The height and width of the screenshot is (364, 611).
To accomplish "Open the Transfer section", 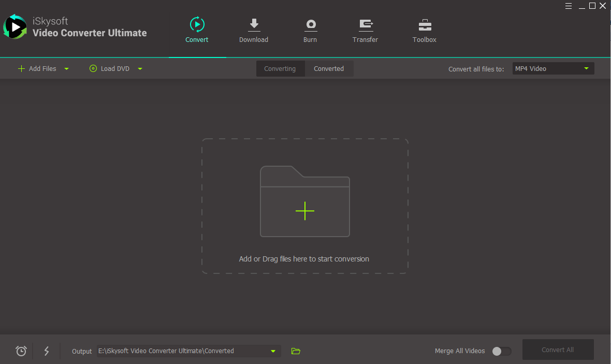I will click(365, 31).
